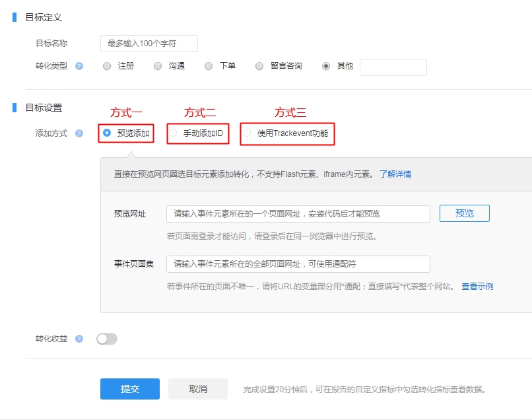Click the 预览网址 input box
Image resolution: width=532 pixels, height=420 pixels.
[298, 213]
